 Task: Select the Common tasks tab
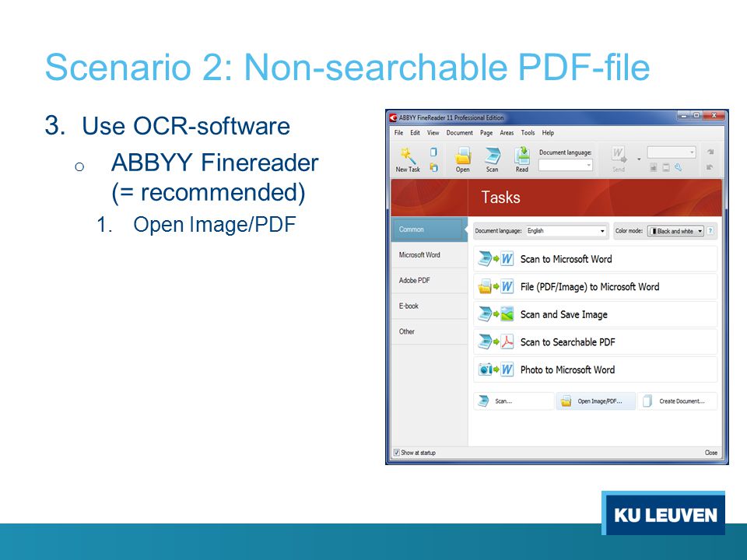pos(430,229)
